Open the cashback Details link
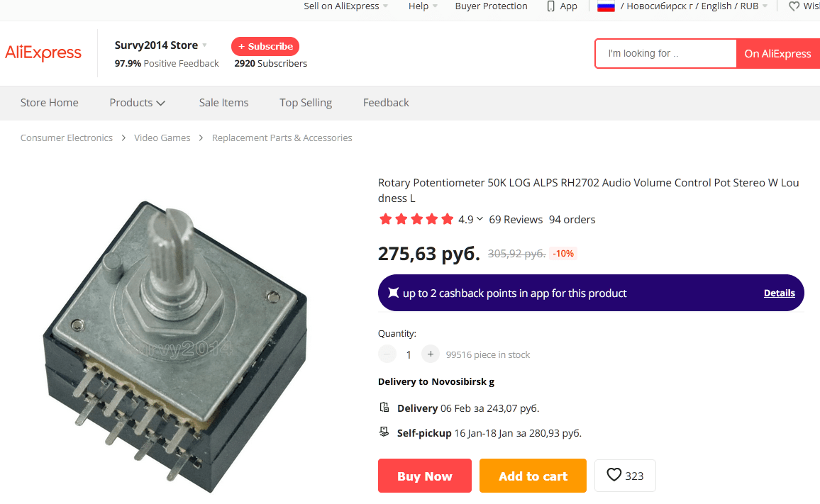 pyautogui.click(x=779, y=293)
